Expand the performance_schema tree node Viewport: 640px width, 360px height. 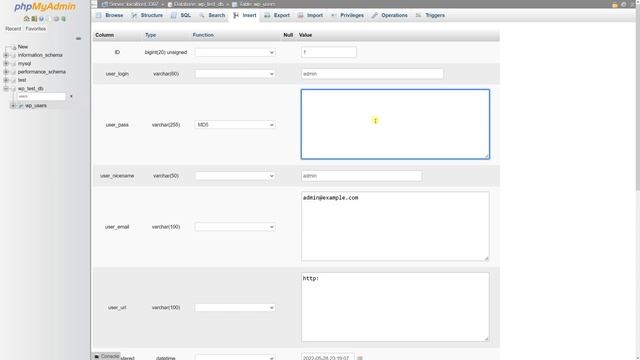pyautogui.click(x=6, y=72)
